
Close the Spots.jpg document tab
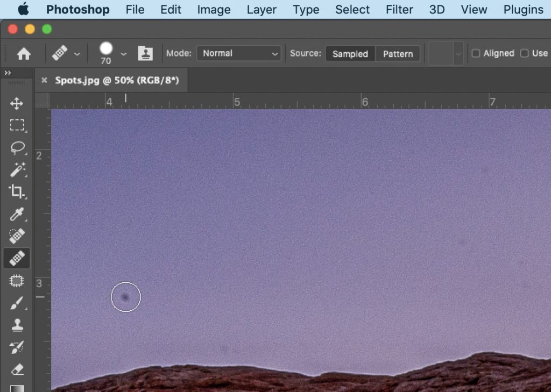pyautogui.click(x=44, y=80)
